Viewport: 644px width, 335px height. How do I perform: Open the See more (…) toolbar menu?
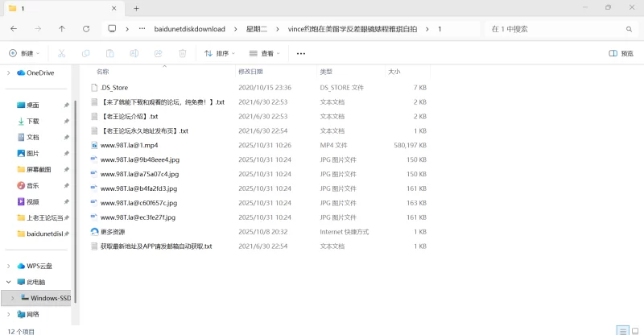(x=301, y=53)
